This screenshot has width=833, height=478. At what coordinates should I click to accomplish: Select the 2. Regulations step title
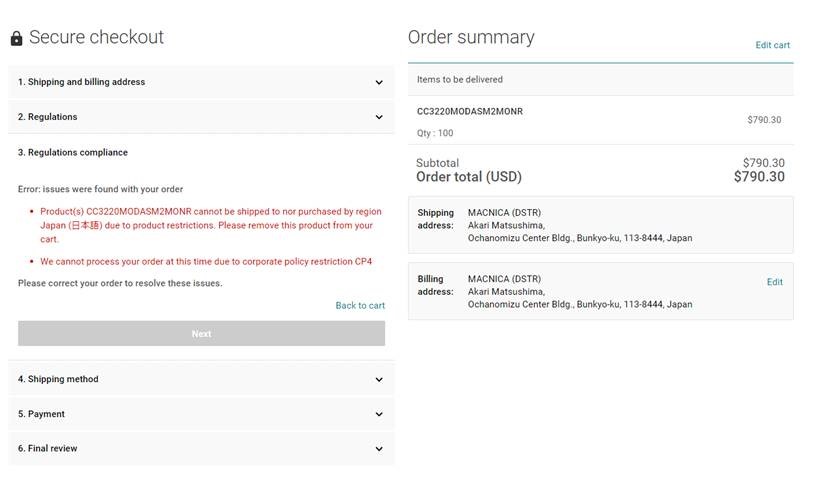click(47, 117)
